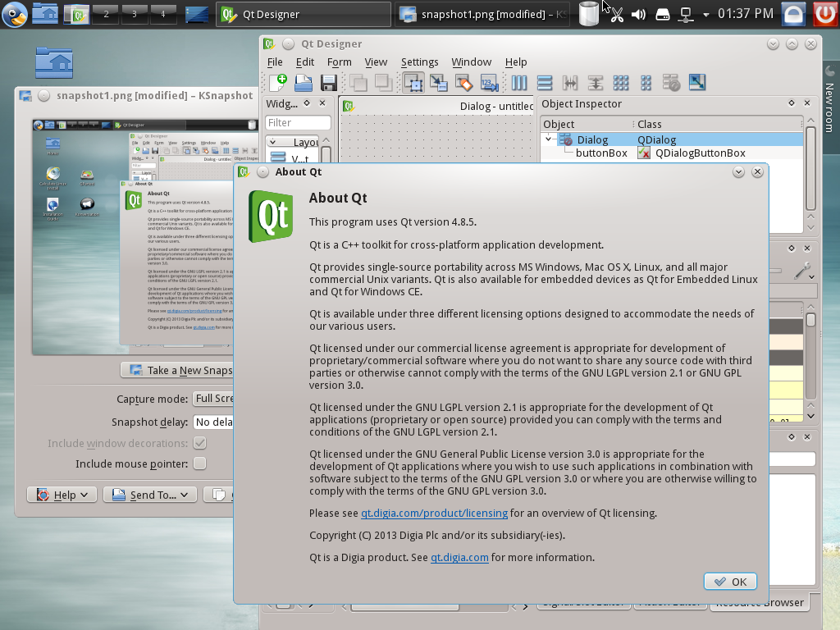Select the buttonBox row in Object Inspector
The image size is (840, 630).
click(671, 153)
